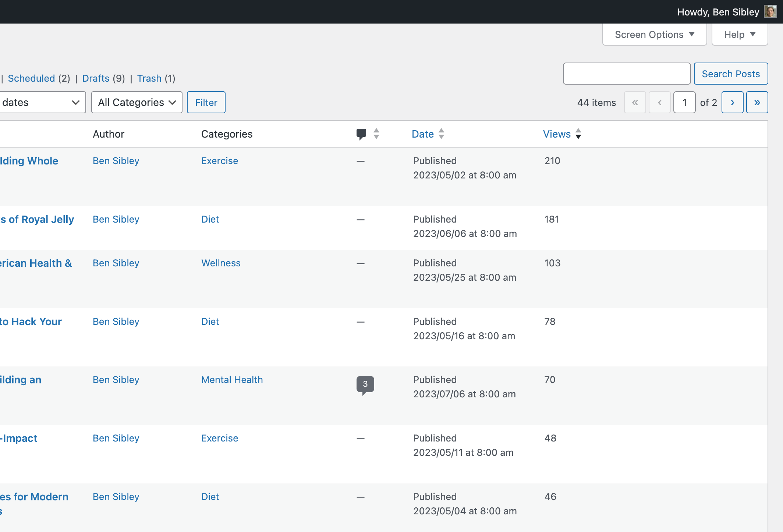The height and width of the screenshot is (532, 783).
Task: Click search input field to type query
Action: [x=627, y=73]
